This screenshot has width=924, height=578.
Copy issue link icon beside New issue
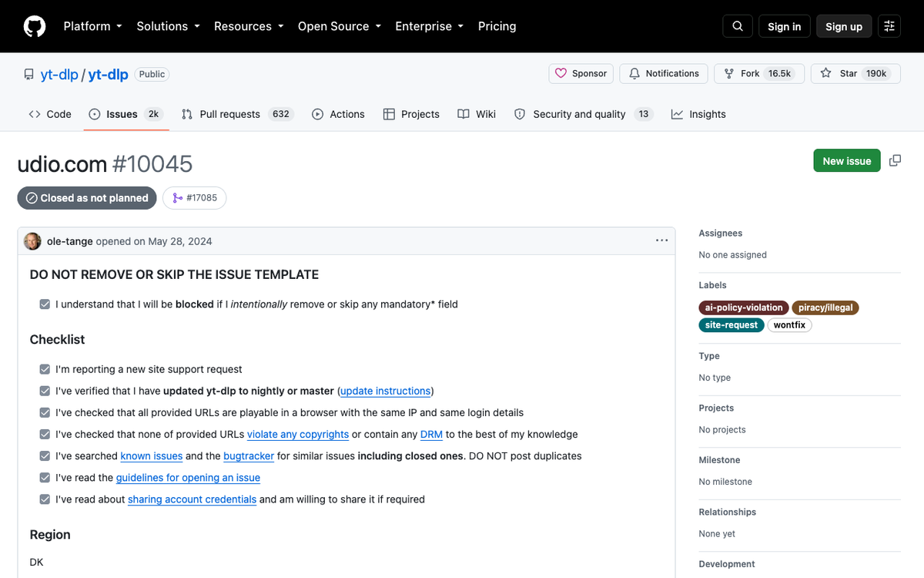(x=895, y=160)
